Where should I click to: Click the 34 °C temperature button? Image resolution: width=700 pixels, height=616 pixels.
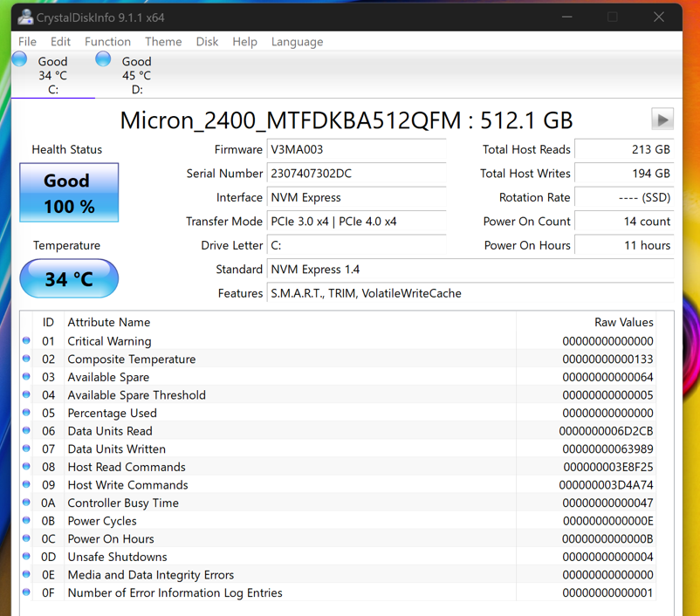click(x=69, y=278)
